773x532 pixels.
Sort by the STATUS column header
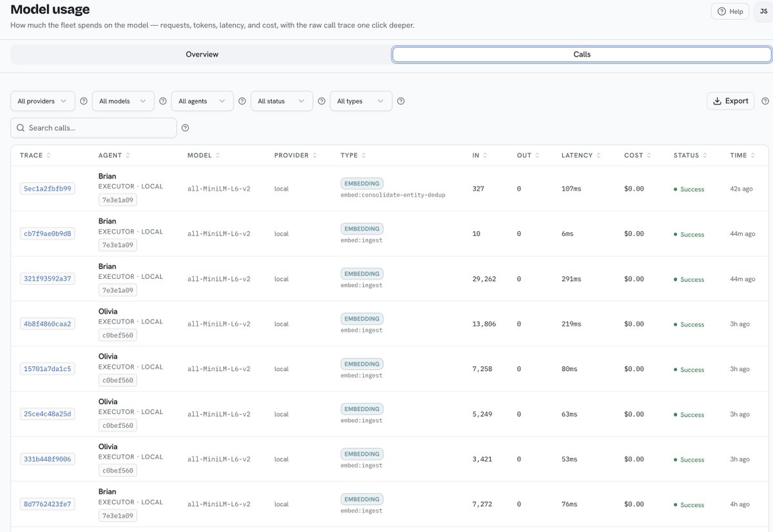(691, 155)
